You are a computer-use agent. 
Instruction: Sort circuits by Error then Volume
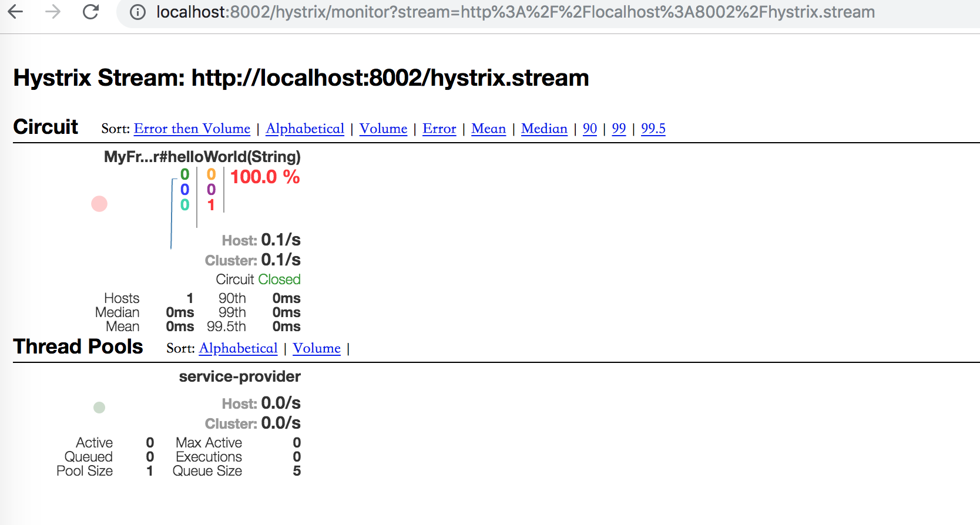(x=192, y=129)
